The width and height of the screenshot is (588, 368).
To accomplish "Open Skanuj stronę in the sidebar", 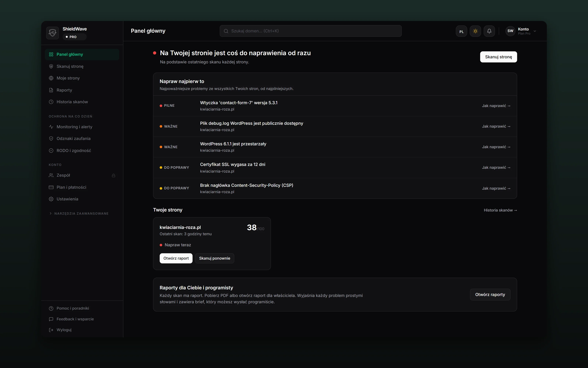I will [82, 66].
